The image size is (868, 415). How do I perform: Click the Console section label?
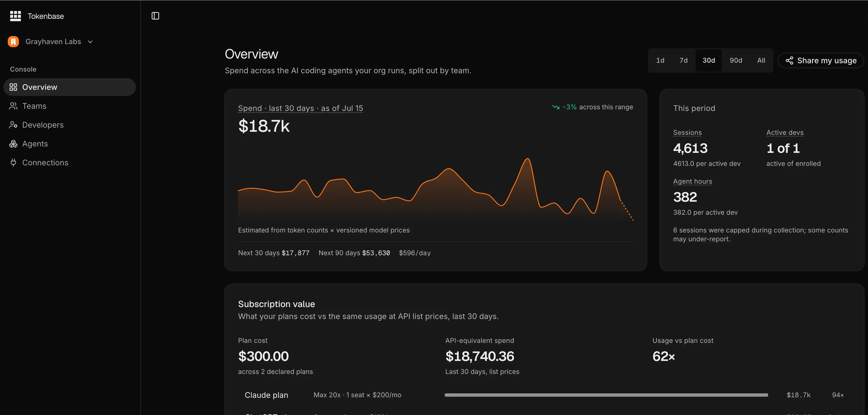23,69
